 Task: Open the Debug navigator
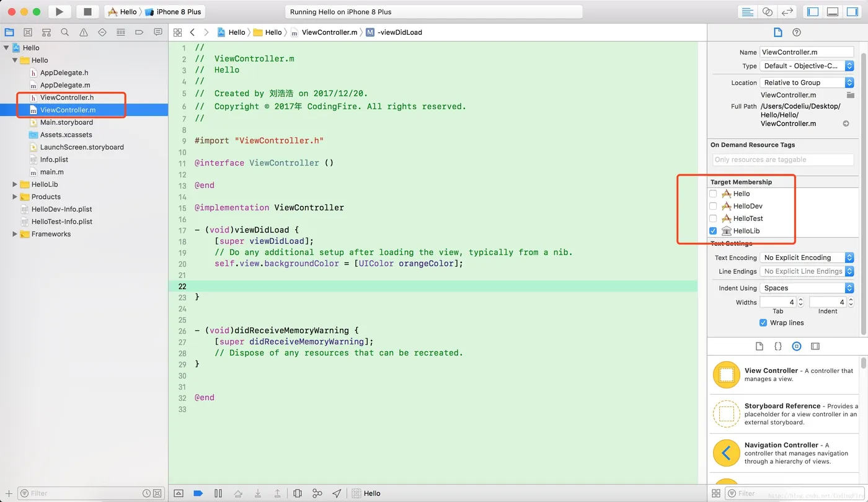click(x=121, y=32)
